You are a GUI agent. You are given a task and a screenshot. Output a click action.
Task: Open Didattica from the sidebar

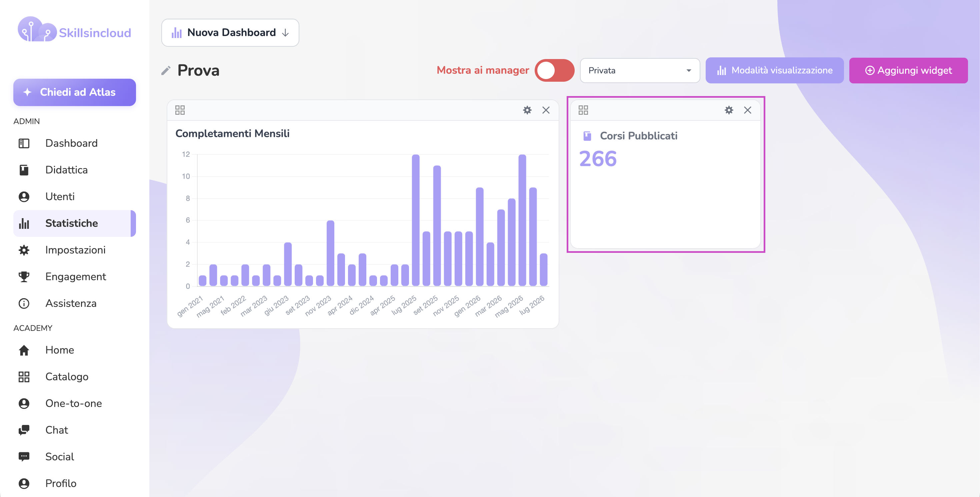pyautogui.click(x=75, y=170)
